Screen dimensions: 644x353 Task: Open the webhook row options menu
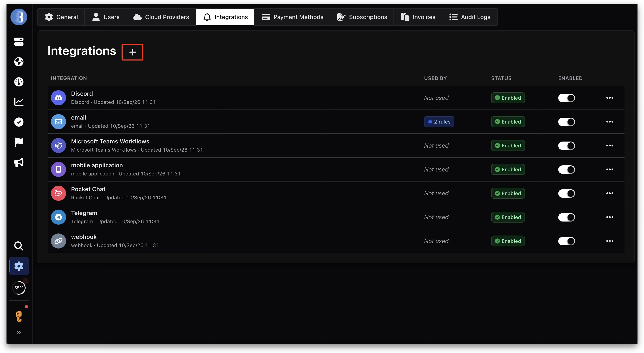(610, 241)
